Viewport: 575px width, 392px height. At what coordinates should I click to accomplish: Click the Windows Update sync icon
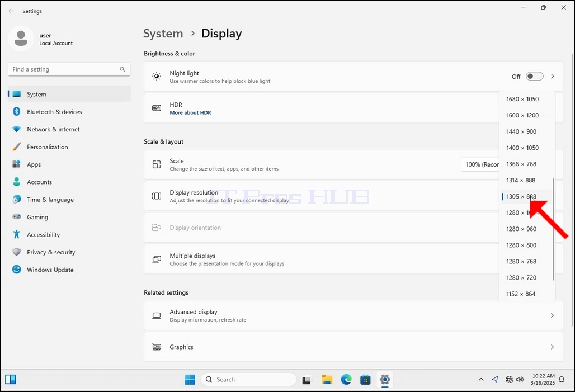point(17,270)
